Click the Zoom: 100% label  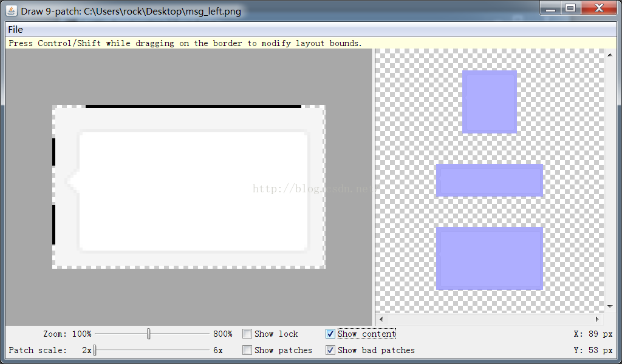pyautogui.click(x=67, y=334)
